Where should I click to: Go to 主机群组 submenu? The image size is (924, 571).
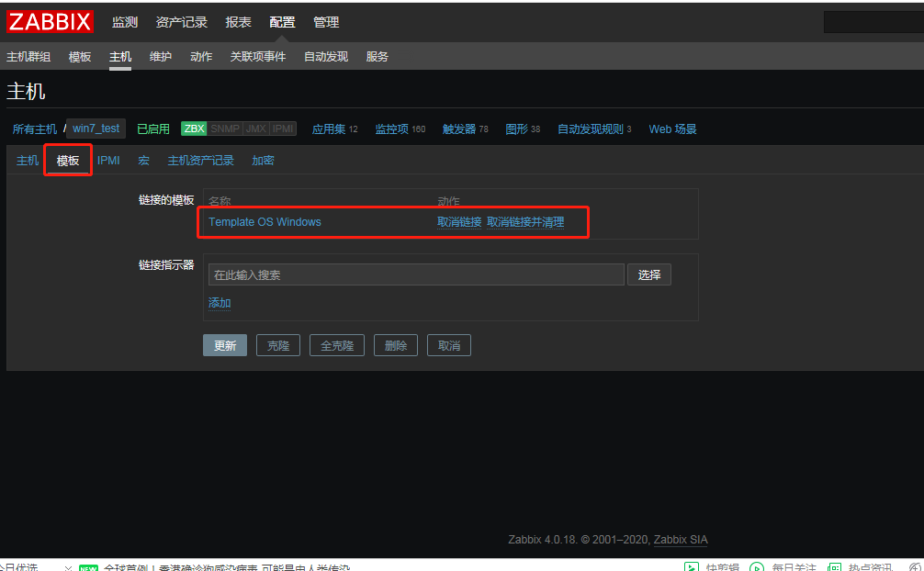click(x=28, y=57)
